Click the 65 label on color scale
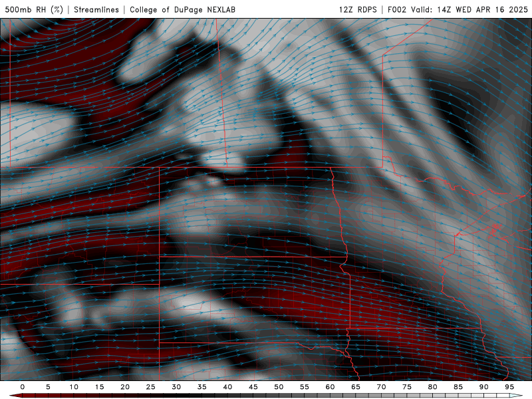This screenshot has height=399, width=532. click(356, 387)
